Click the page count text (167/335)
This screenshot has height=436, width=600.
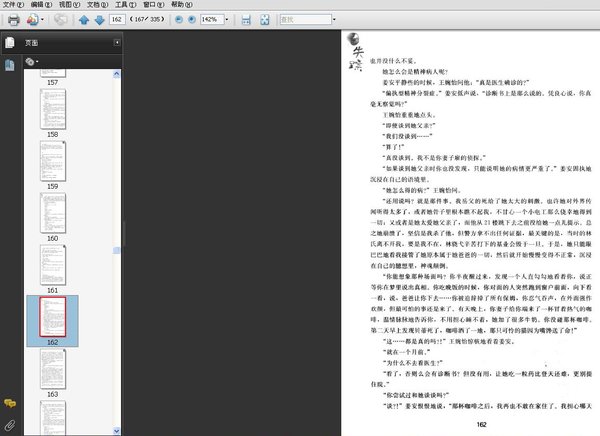[x=147, y=19]
